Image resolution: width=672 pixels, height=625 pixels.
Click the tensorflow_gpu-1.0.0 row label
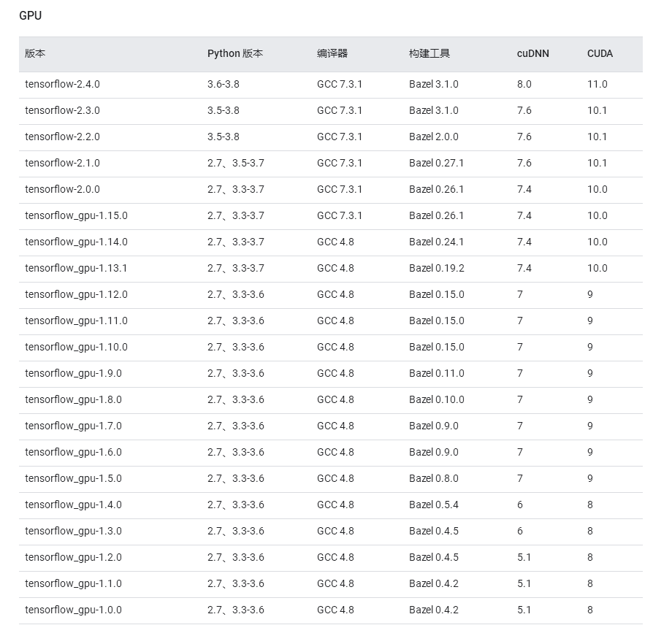[x=72, y=610]
